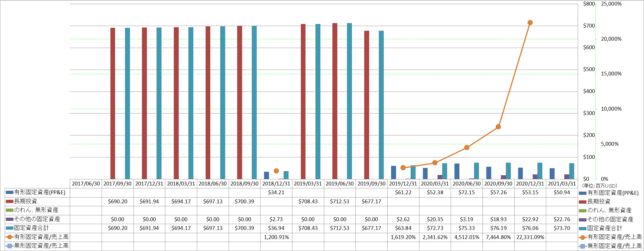Click the 長期投資 label in the right-hand legend
The height and width of the screenshot is (251, 644).
coord(599,202)
